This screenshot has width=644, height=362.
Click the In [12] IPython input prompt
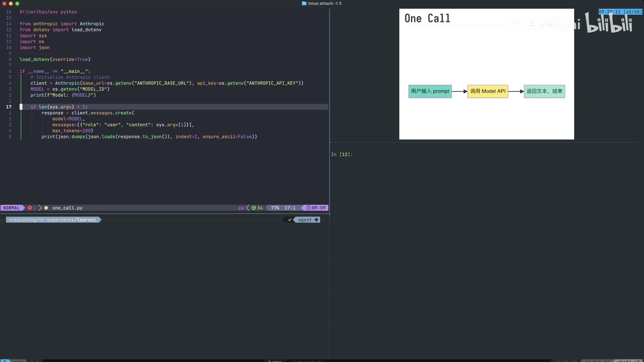pyautogui.click(x=341, y=155)
